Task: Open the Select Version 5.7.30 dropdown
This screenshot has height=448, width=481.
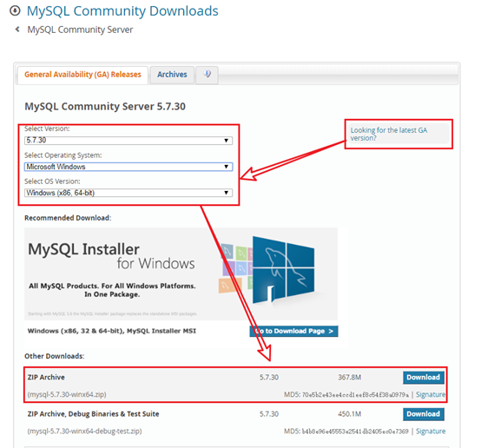Action: click(x=128, y=141)
